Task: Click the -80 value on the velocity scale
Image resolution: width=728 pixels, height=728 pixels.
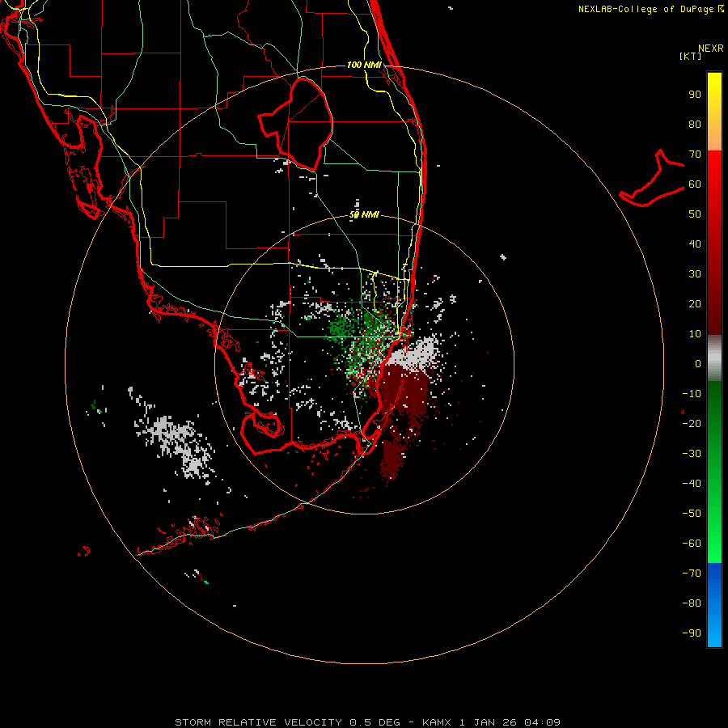Action: 692,603
